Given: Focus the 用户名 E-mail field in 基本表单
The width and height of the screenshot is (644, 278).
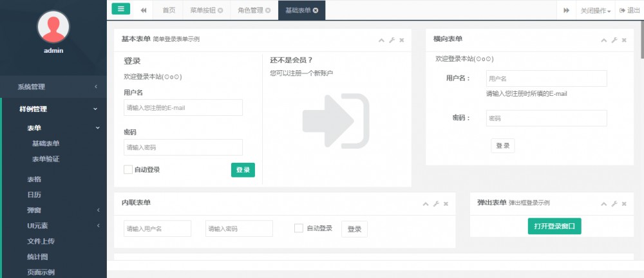Looking at the screenshot, I should tap(183, 107).
